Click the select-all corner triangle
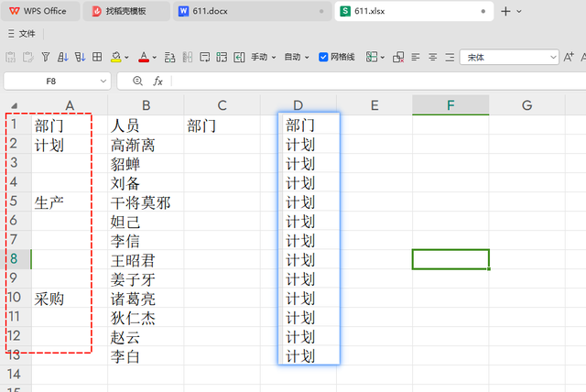The width and height of the screenshot is (586, 392). click(15, 105)
